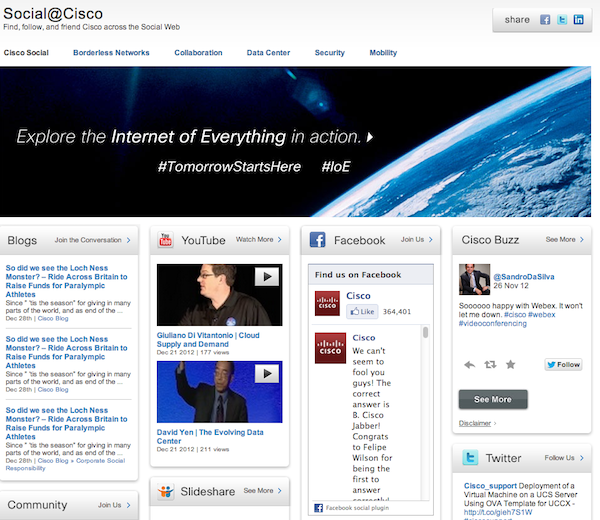Click the Twitter bird icon in panel header

click(470, 458)
